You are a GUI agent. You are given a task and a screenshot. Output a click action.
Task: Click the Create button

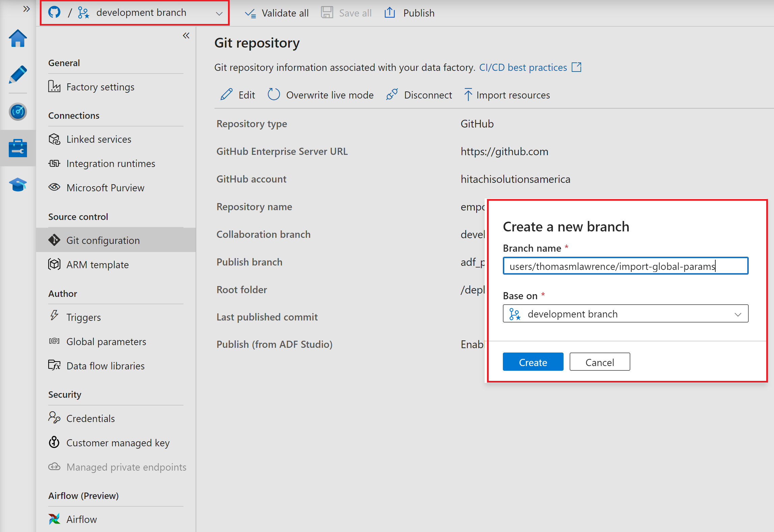(533, 362)
